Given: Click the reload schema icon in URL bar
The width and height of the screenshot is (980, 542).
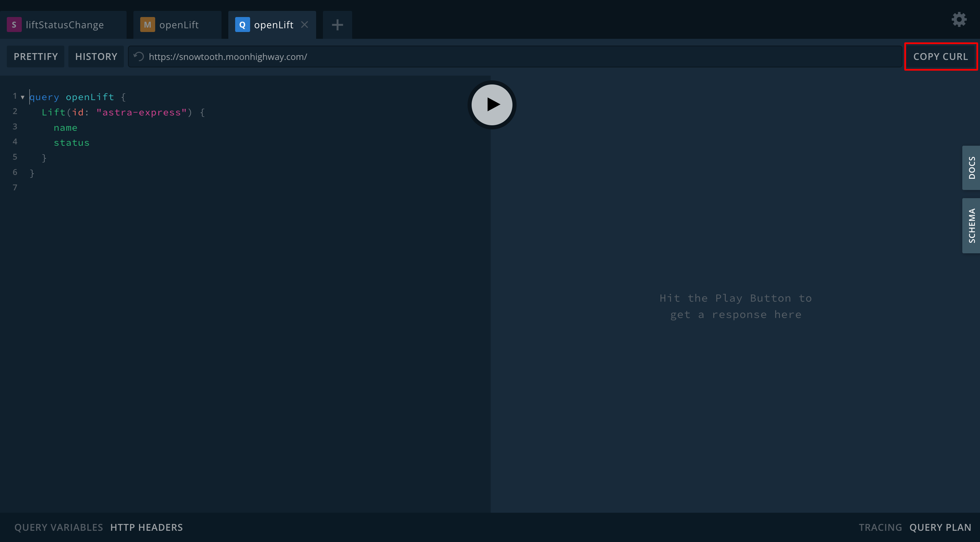Looking at the screenshot, I should click(139, 57).
